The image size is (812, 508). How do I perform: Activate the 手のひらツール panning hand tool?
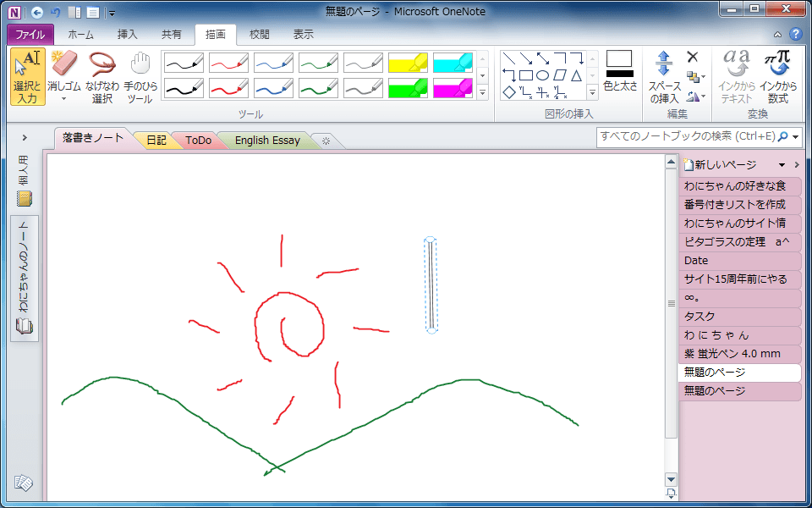click(x=140, y=77)
